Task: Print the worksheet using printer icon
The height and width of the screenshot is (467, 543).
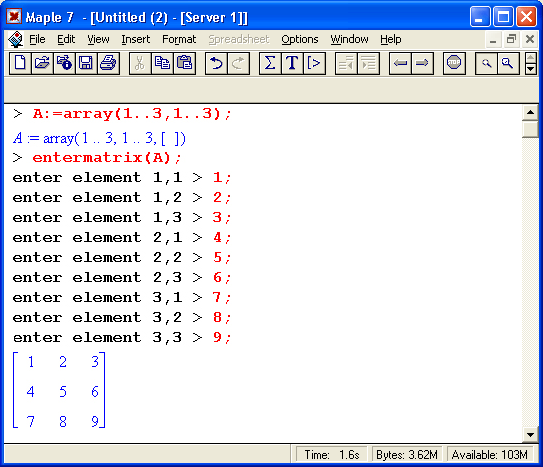Action: point(108,63)
